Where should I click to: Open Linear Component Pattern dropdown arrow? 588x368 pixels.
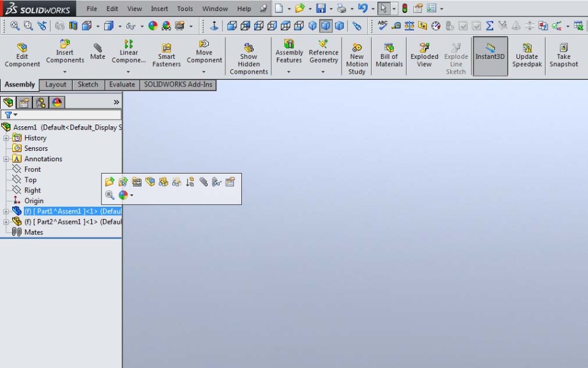click(128, 72)
